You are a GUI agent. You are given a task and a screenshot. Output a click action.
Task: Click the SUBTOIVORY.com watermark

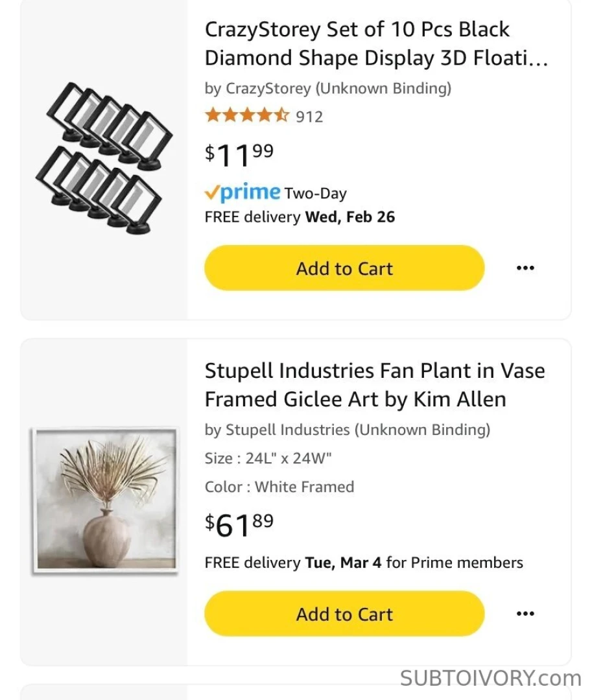[x=490, y=679]
